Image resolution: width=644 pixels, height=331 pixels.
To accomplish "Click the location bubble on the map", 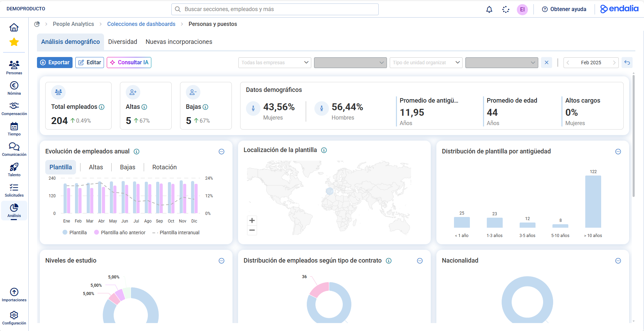I will point(330,191).
